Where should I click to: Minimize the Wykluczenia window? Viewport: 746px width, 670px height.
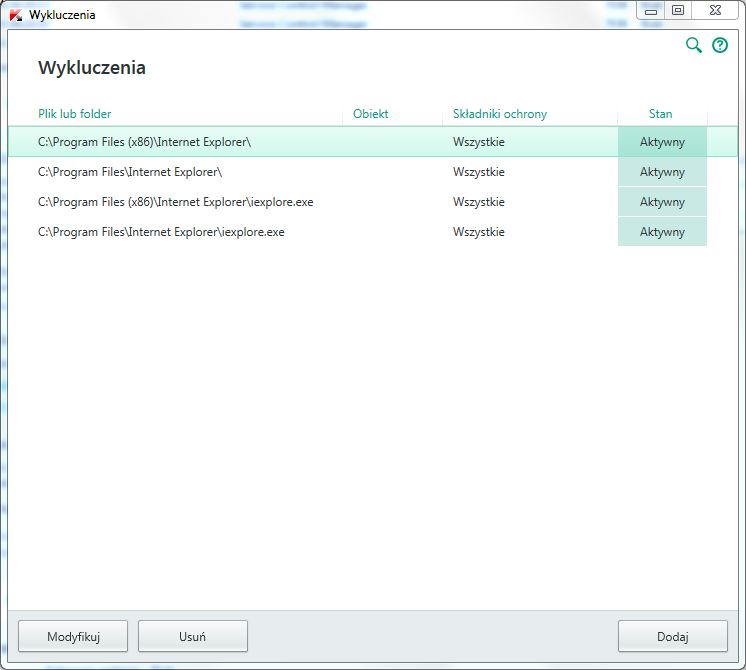(x=651, y=10)
